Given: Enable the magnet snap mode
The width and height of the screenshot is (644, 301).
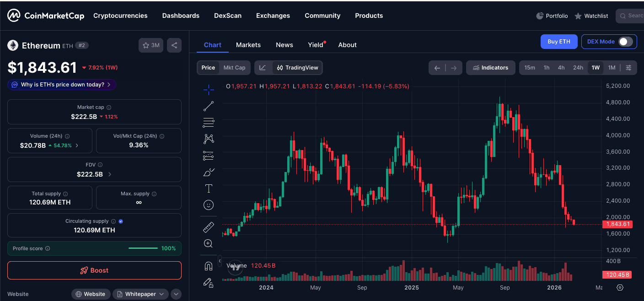Looking at the screenshot, I should tap(209, 266).
